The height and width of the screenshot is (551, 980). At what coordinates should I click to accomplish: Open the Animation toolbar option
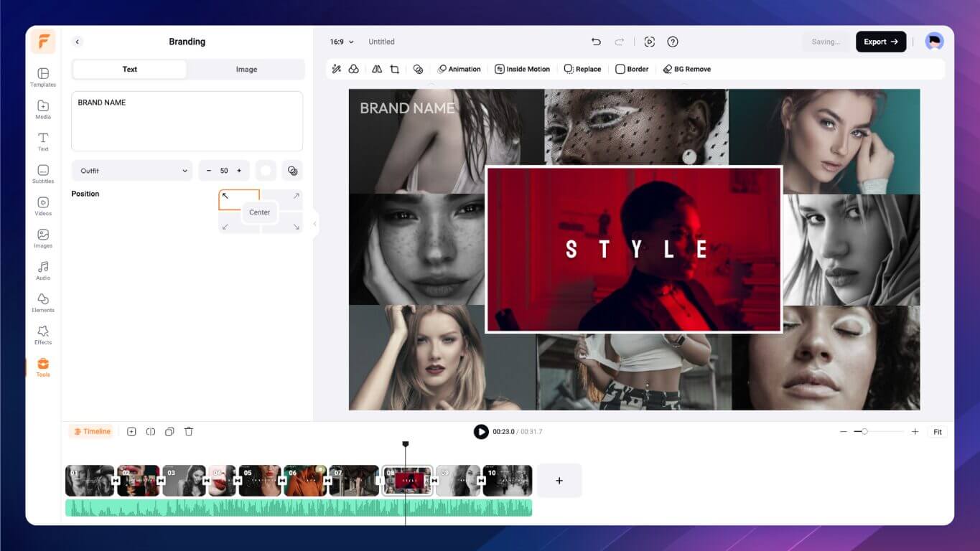tap(459, 69)
